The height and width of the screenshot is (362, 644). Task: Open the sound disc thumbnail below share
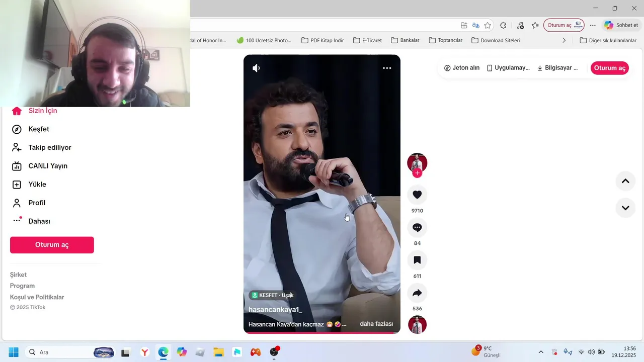coord(417,325)
